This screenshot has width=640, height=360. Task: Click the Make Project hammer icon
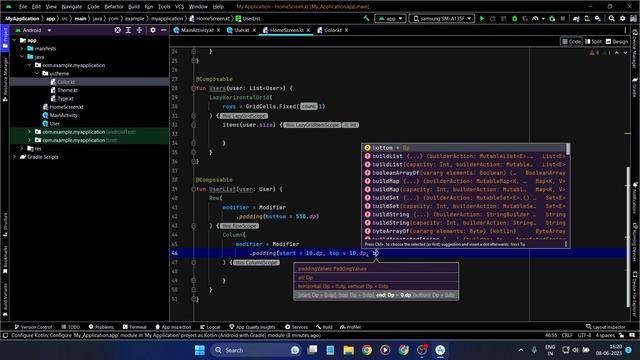pos(367,18)
